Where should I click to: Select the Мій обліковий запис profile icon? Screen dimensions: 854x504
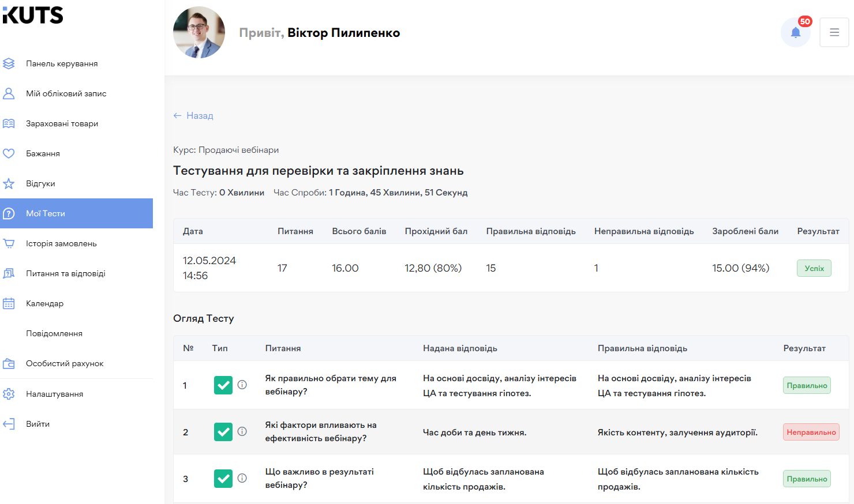(x=8, y=93)
